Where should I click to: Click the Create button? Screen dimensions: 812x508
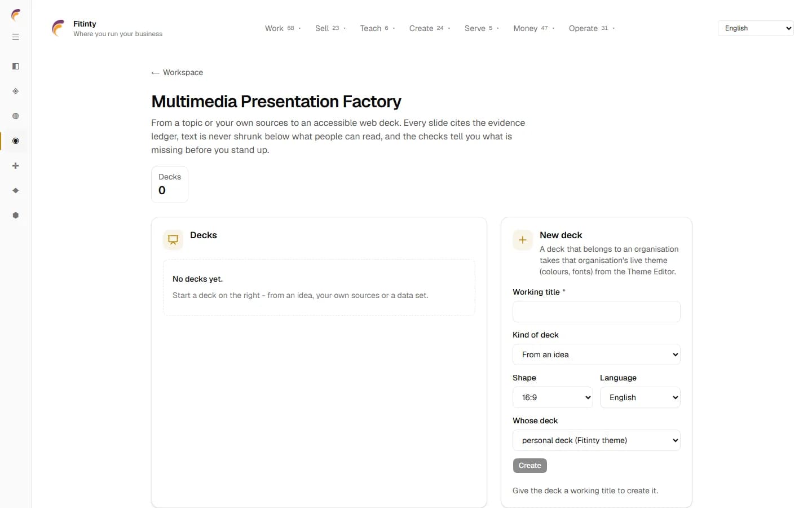click(530, 466)
